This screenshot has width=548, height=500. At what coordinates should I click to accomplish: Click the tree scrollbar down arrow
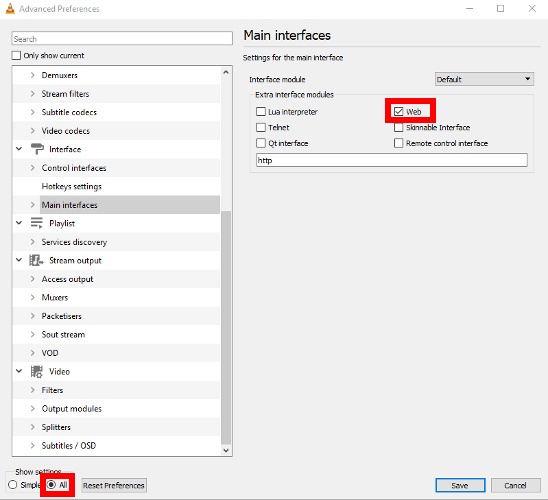pos(226,450)
